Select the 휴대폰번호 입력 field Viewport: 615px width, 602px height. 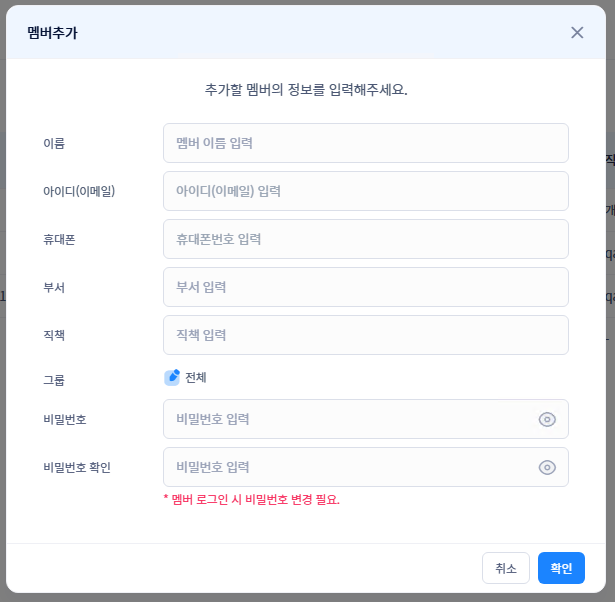coord(365,239)
